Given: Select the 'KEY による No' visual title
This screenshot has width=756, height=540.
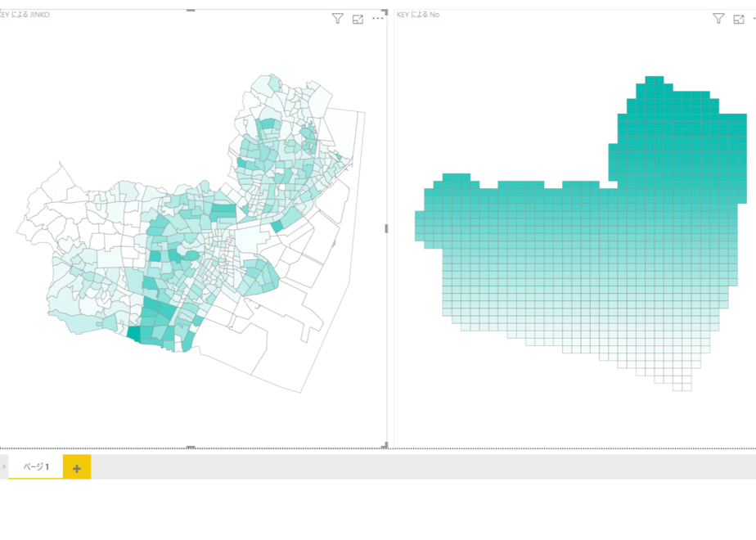Looking at the screenshot, I should coord(418,15).
